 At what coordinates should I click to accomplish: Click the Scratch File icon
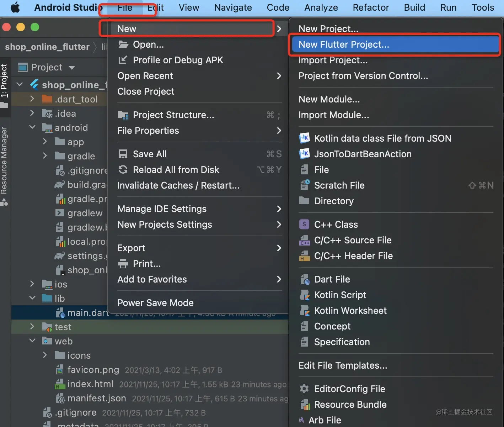pyautogui.click(x=305, y=185)
